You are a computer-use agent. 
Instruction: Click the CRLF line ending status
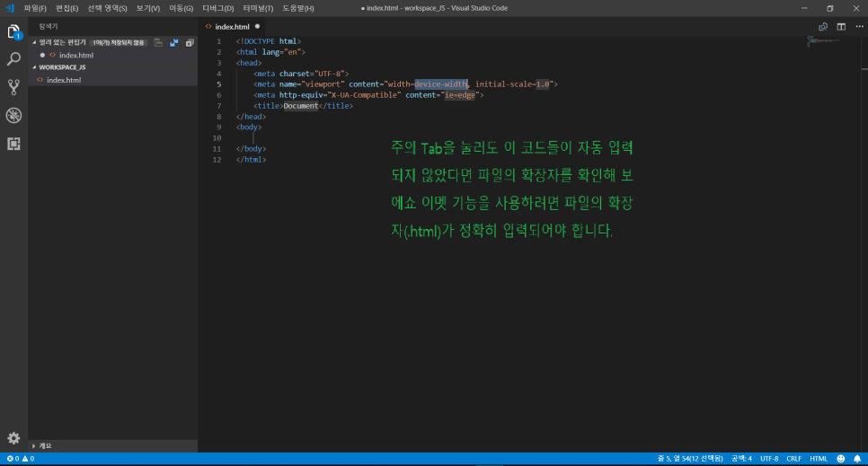tap(793, 459)
